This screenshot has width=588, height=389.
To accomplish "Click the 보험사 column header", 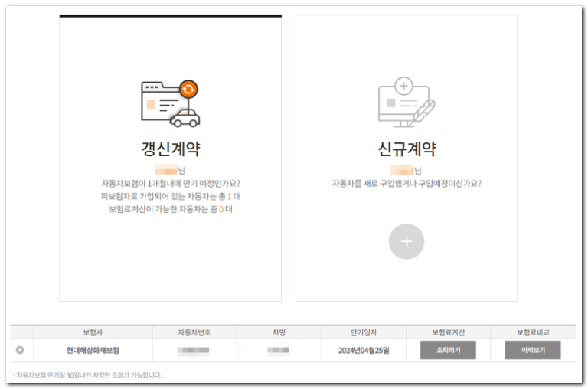I will coord(93,332).
